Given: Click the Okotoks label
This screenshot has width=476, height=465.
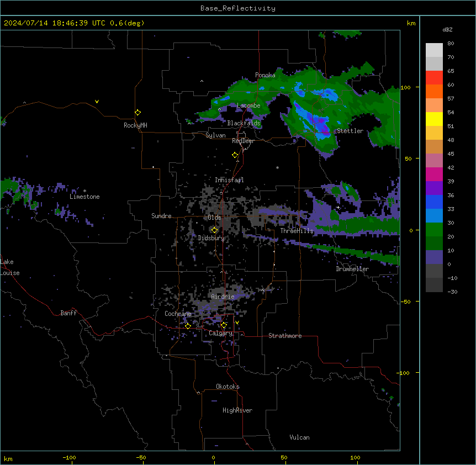Looking at the screenshot, I should (x=228, y=387).
